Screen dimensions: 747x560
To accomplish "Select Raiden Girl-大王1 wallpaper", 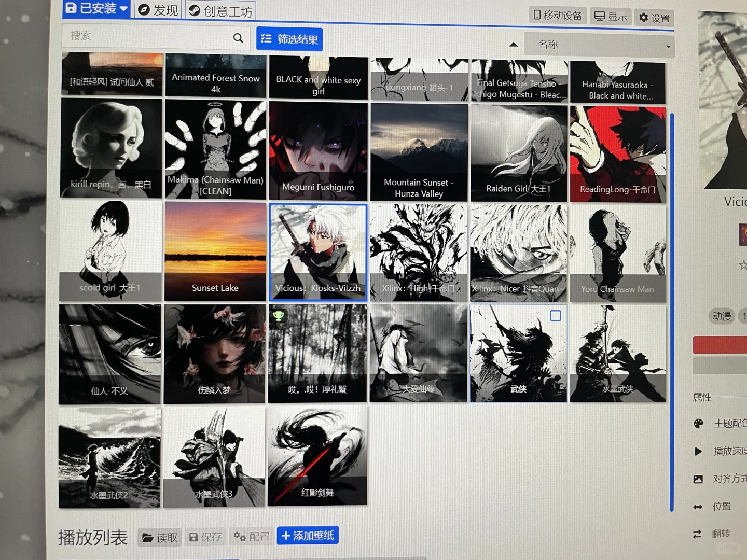I will 519,153.
